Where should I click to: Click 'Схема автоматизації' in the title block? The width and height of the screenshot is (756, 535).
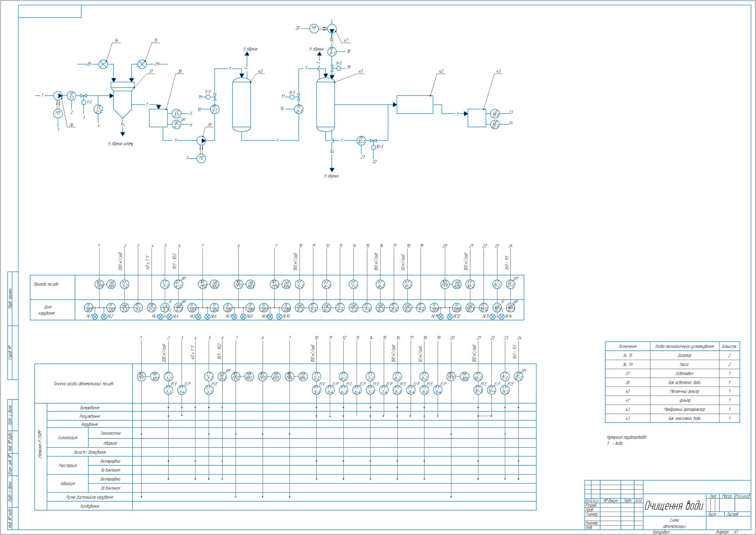point(674,524)
